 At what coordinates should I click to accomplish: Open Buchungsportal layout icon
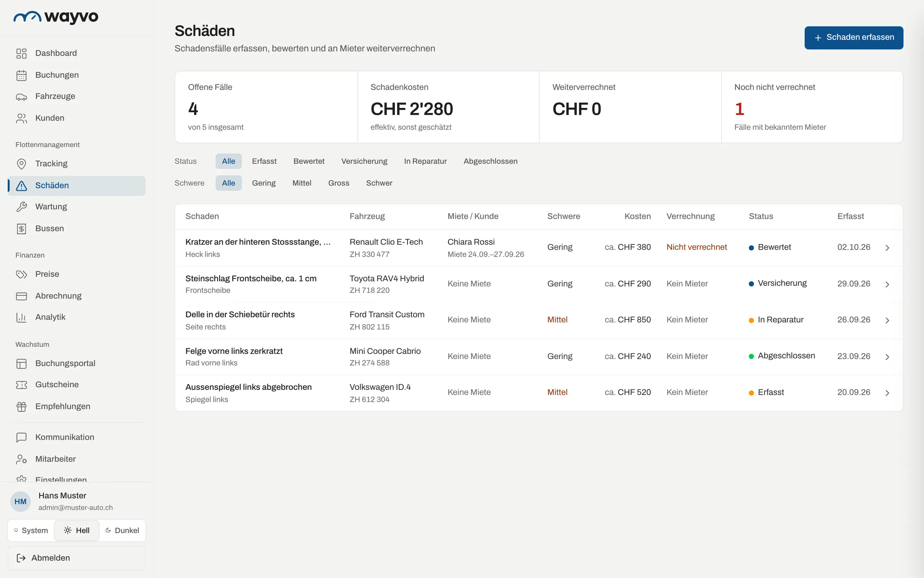click(x=22, y=363)
